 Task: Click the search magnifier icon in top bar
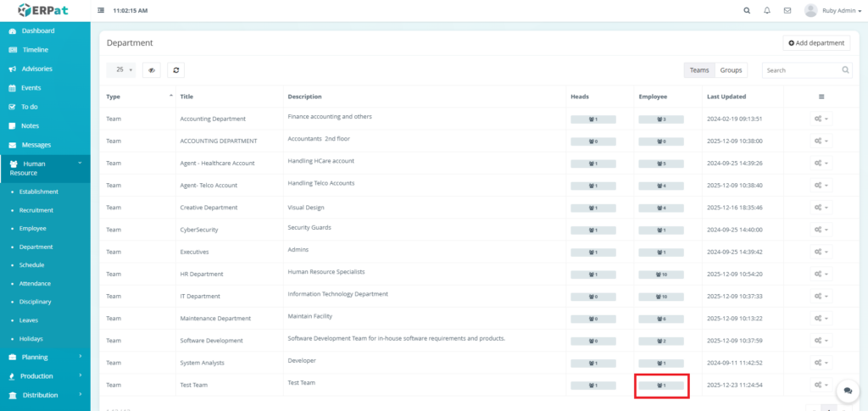tap(747, 11)
